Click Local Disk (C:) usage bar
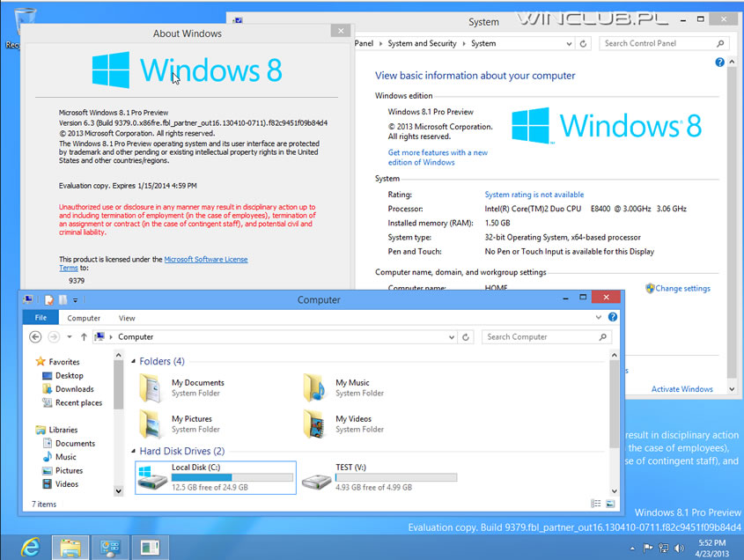744x560 pixels. coord(232,477)
